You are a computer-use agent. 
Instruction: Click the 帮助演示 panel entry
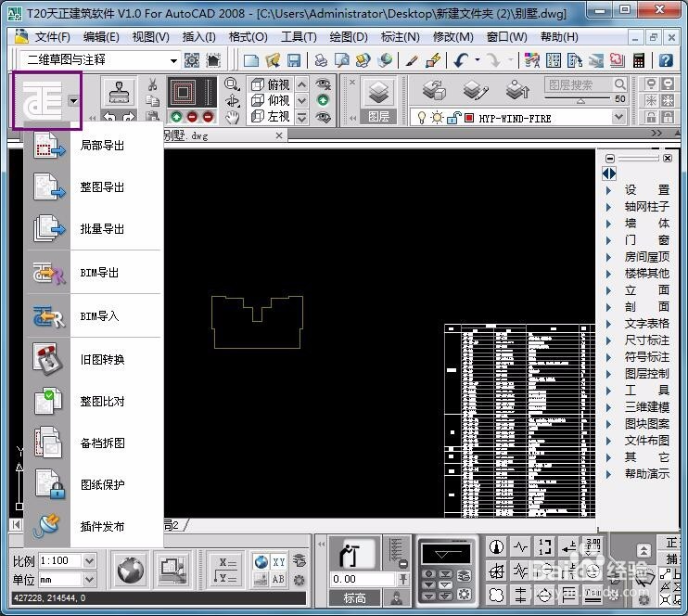point(647,474)
